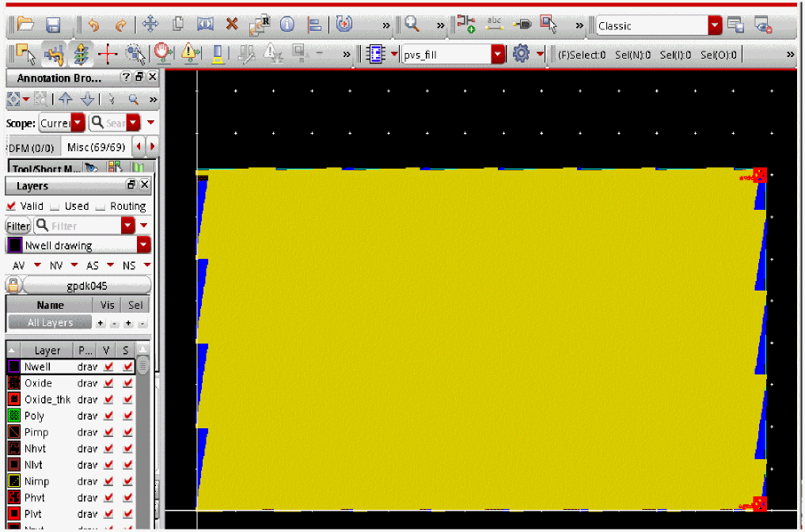The width and height of the screenshot is (805, 532).
Task: Open the Classic workspace dropdown
Action: tap(715, 25)
